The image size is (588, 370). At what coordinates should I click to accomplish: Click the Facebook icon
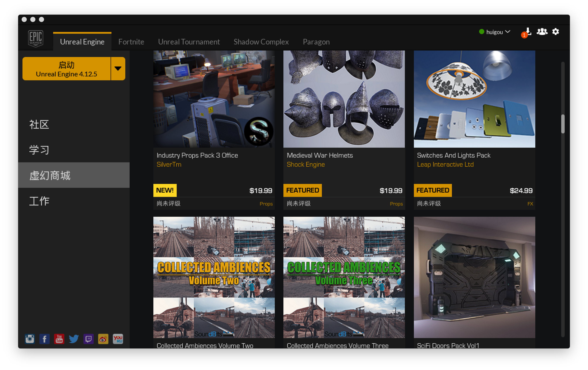44,339
